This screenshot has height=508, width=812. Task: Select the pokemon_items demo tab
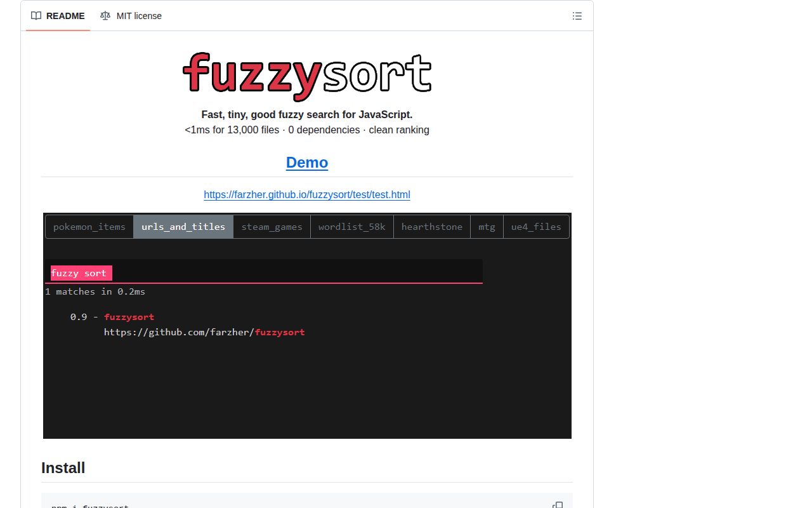pos(89,227)
